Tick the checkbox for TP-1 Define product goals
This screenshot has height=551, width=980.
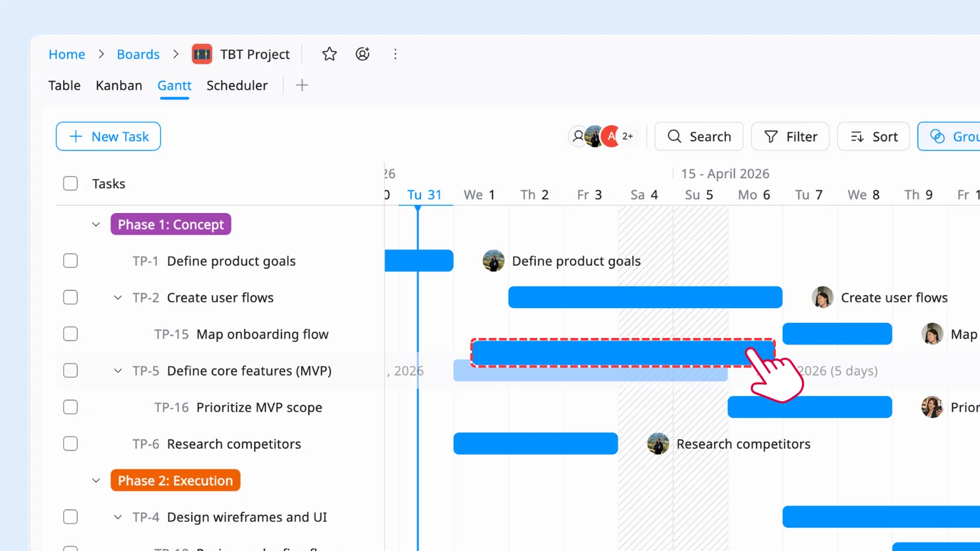(x=71, y=261)
